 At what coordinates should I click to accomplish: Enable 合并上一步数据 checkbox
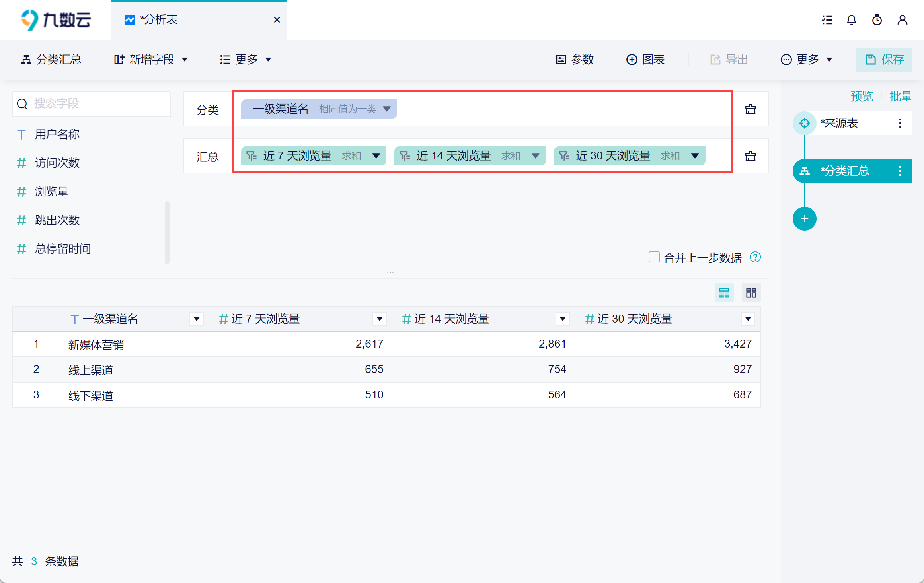pyautogui.click(x=654, y=257)
